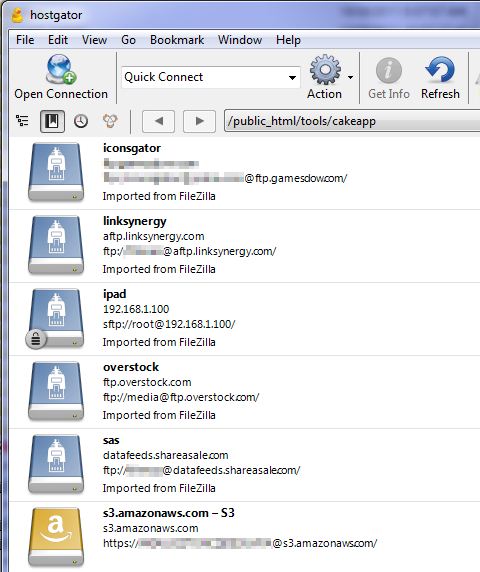Open the Go menu
The height and width of the screenshot is (572, 480).
tap(128, 40)
